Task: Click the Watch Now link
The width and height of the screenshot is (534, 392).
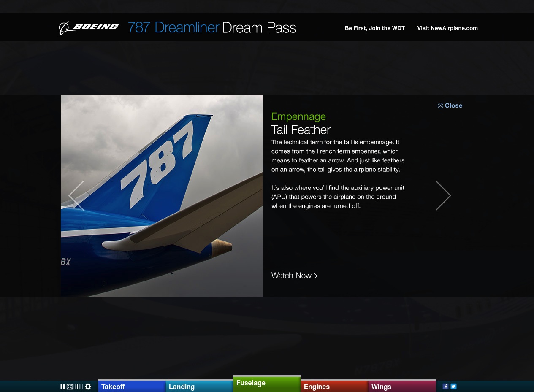Action: [x=294, y=276]
